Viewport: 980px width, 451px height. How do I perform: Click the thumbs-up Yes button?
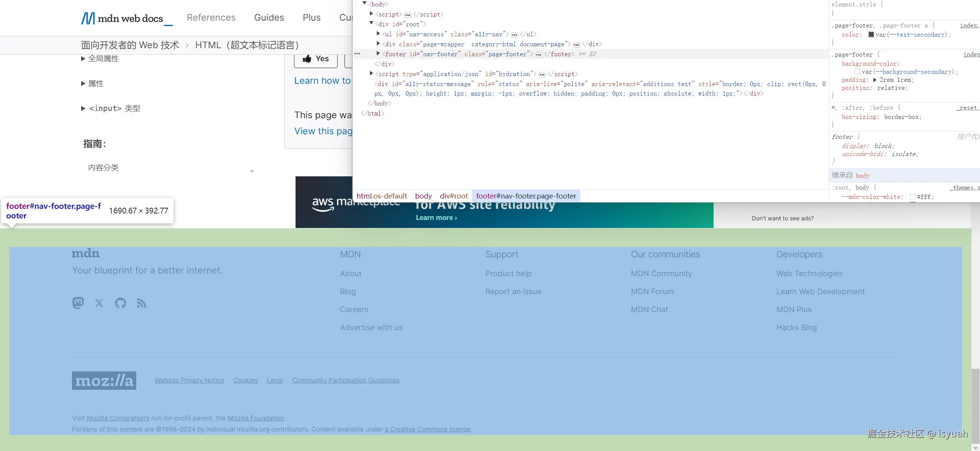[316, 59]
